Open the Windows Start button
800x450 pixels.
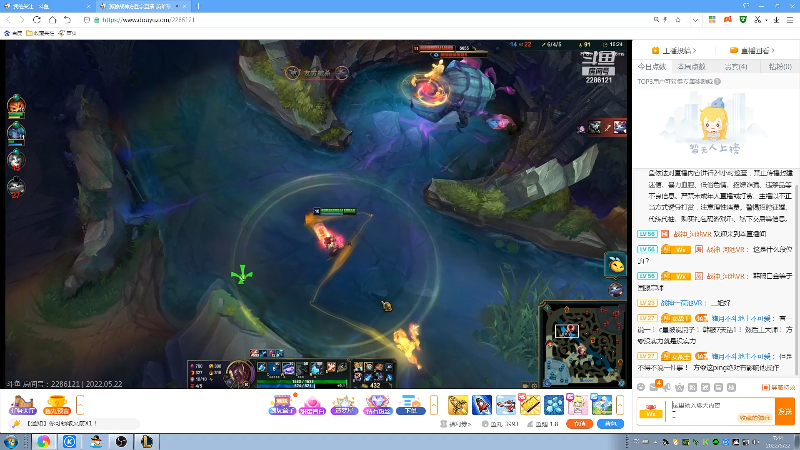point(11,442)
